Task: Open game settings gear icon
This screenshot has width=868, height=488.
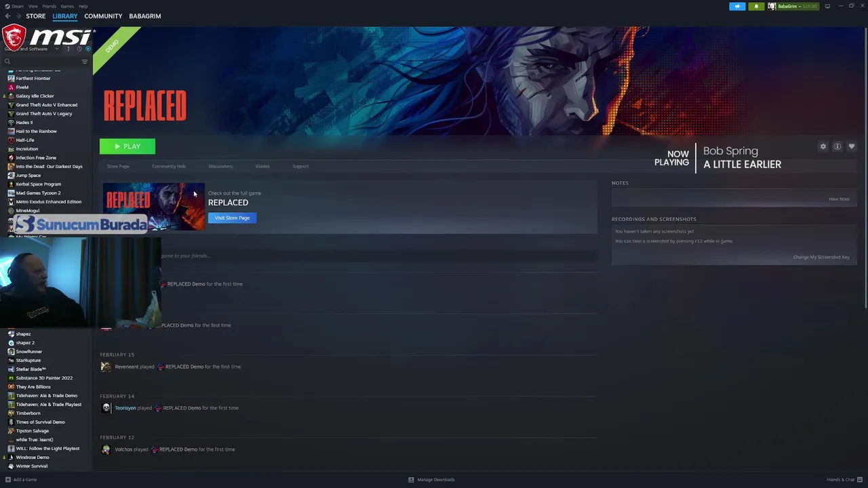Action: [x=823, y=146]
